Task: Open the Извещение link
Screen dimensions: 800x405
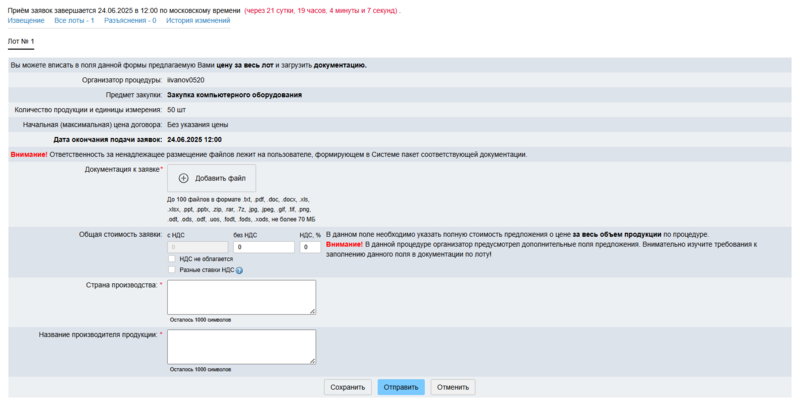Action: [26, 20]
